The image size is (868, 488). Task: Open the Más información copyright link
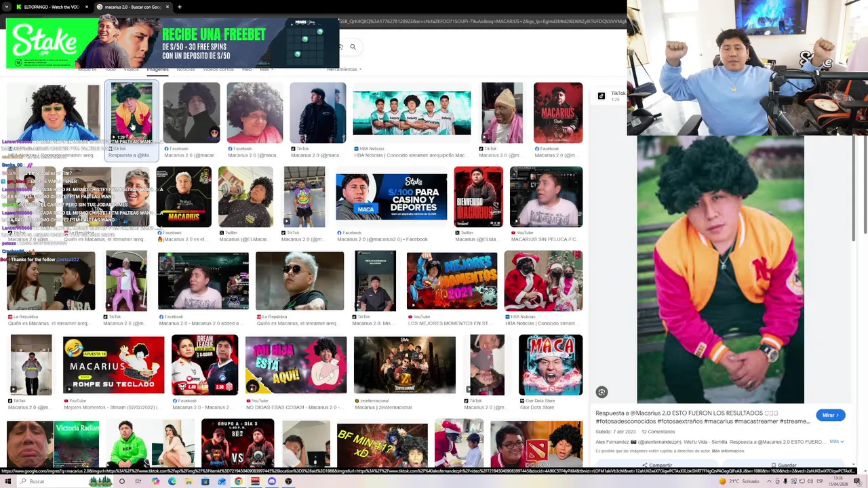point(728,451)
